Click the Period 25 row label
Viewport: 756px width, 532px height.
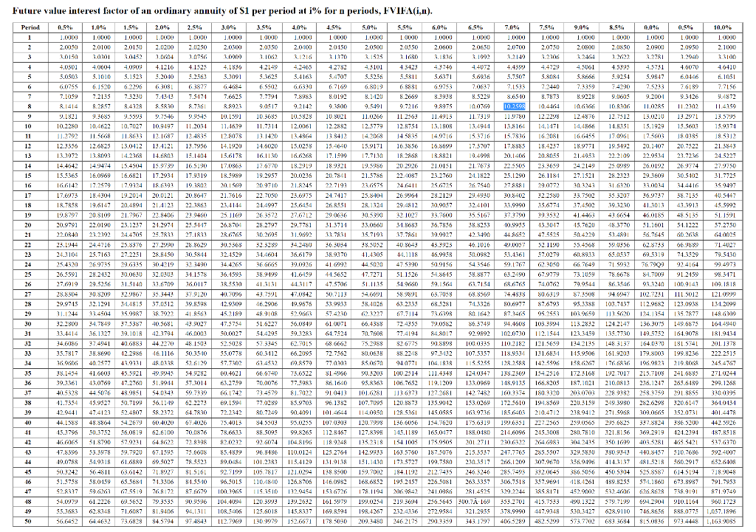pyautogui.click(x=30, y=274)
